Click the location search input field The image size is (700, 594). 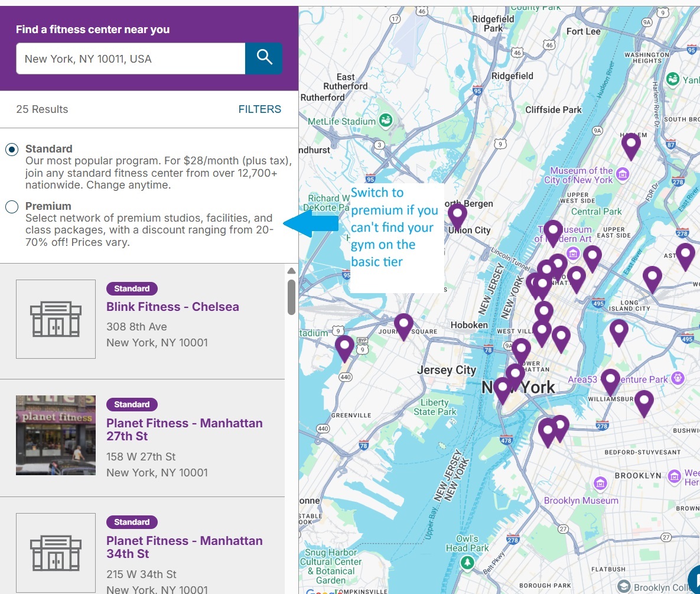[131, 59]
